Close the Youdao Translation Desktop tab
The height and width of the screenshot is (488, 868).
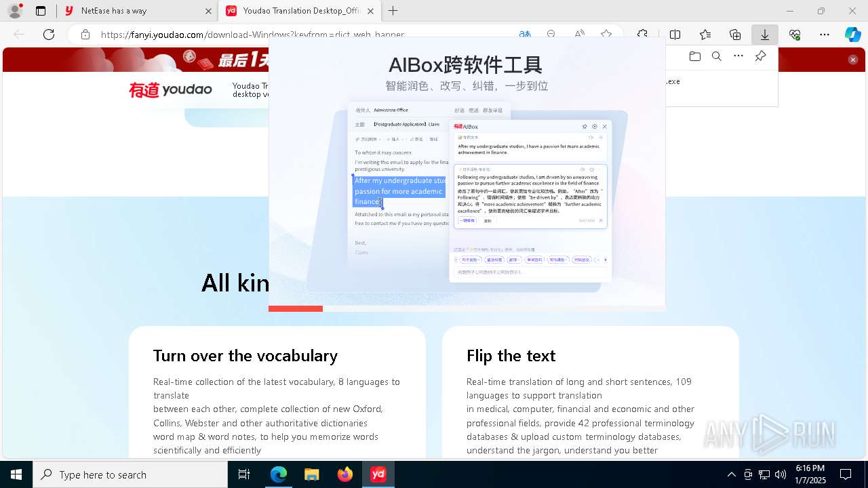click(370, 11)
